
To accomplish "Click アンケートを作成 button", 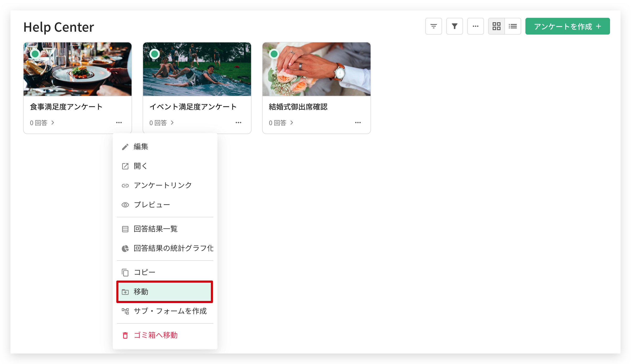I will tap(567, 26).
